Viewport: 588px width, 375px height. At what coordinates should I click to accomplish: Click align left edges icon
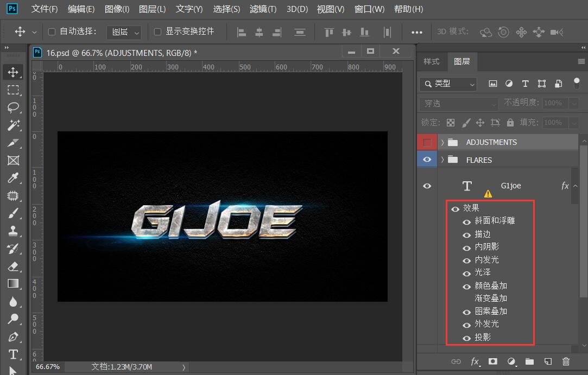coord(242,32)
